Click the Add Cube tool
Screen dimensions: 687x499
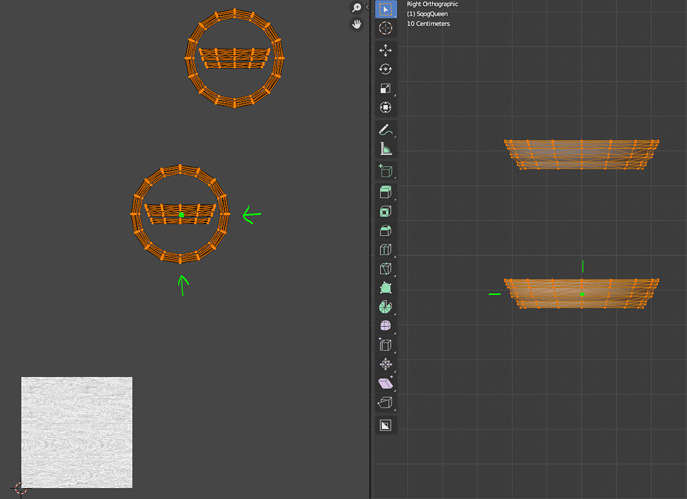386,171
